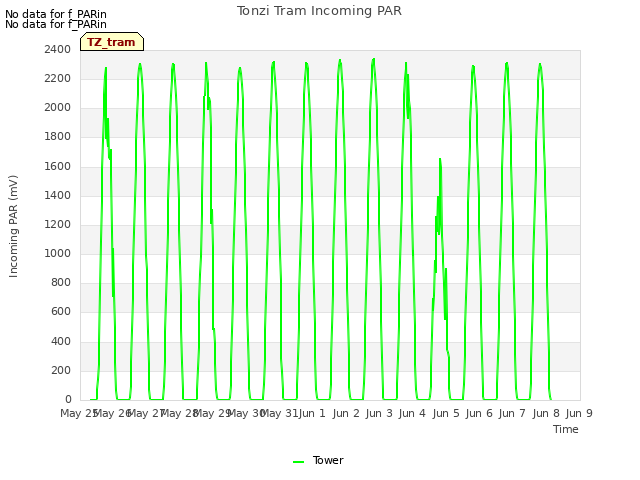Click the second No data for f_PARin message
The height and width of the screenshot is (480, 640).
coord(56,24)
